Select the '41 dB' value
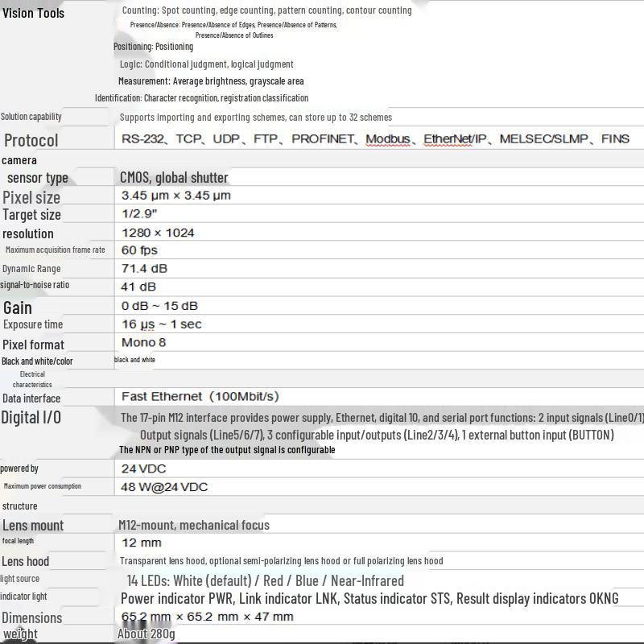This screenshot has width=644, height=644. (x=138, y=287)
